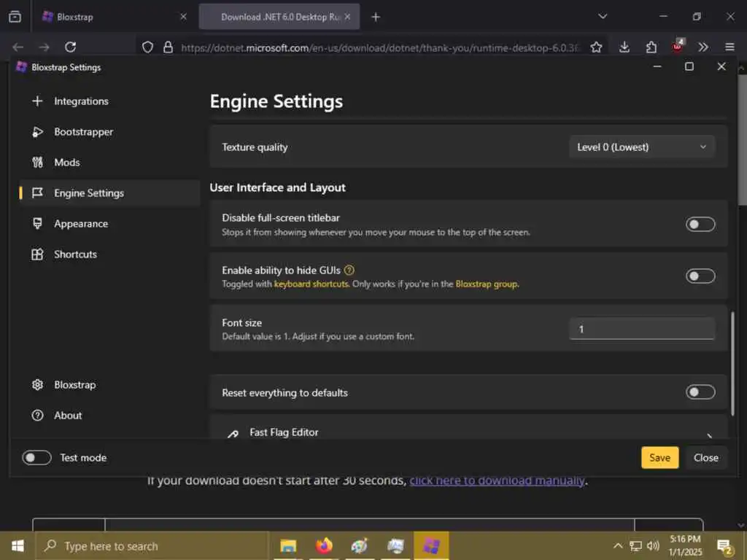Click the browser list all tabs chevron

click(603, 17)
